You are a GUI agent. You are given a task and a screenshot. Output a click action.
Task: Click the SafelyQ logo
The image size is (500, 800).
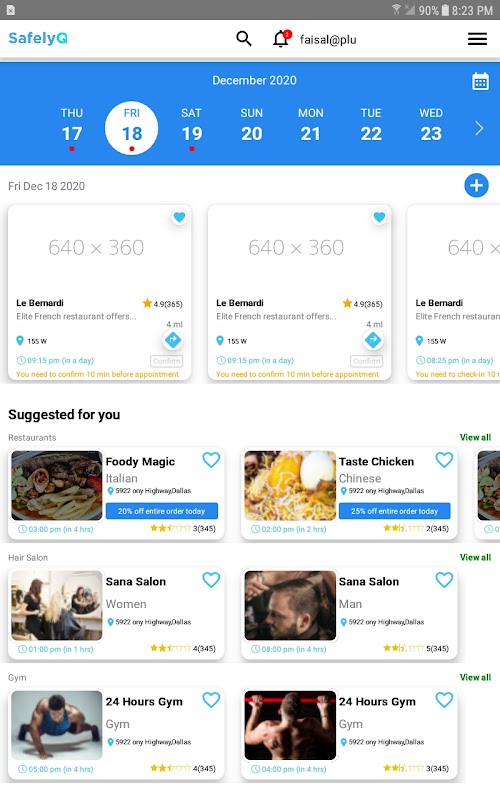point(38,38)
